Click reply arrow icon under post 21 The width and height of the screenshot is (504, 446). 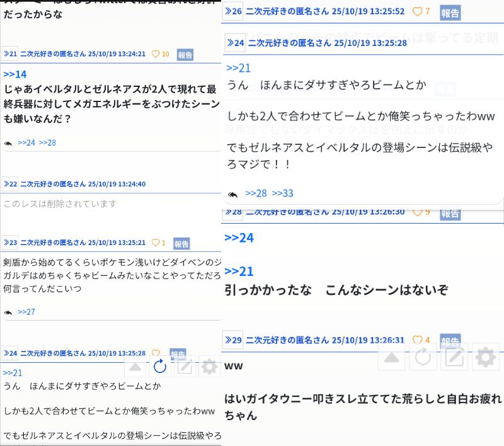[x=8, y=143]
